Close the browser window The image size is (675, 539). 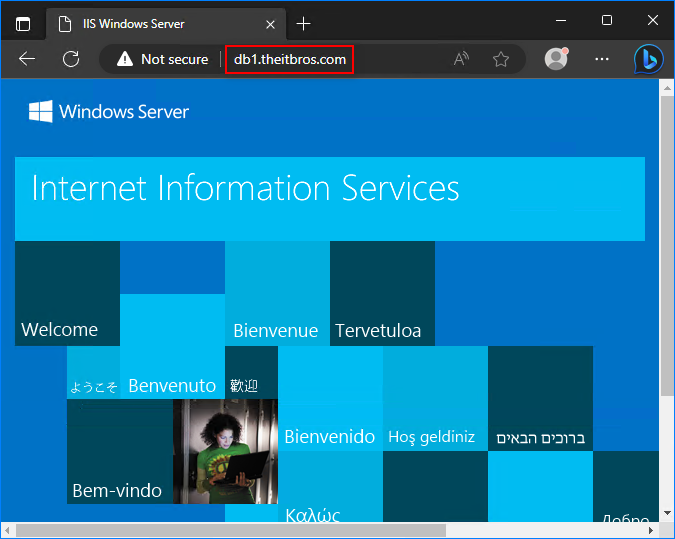point(653,20)
